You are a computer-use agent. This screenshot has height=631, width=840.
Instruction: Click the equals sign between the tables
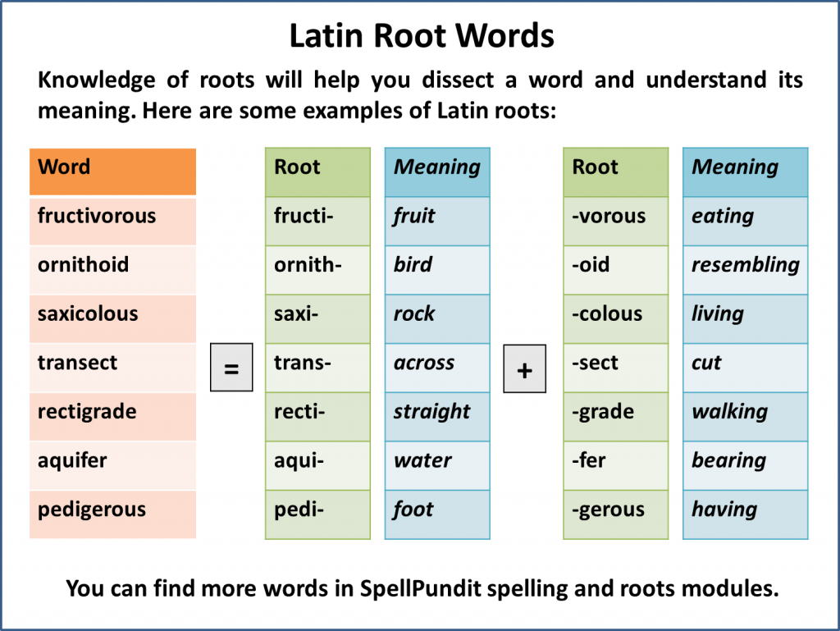pyautogui.click(x=231, y=368)
